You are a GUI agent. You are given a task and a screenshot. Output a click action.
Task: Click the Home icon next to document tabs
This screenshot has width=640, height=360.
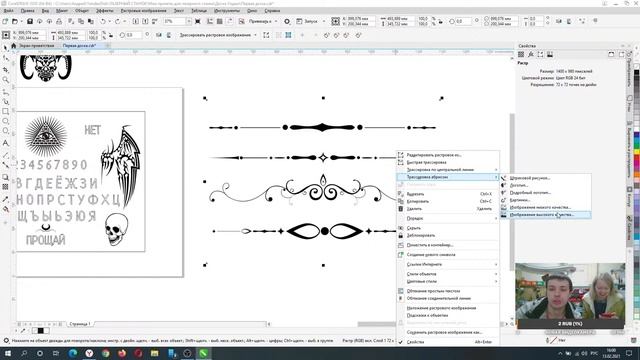[x=13, y=46]
